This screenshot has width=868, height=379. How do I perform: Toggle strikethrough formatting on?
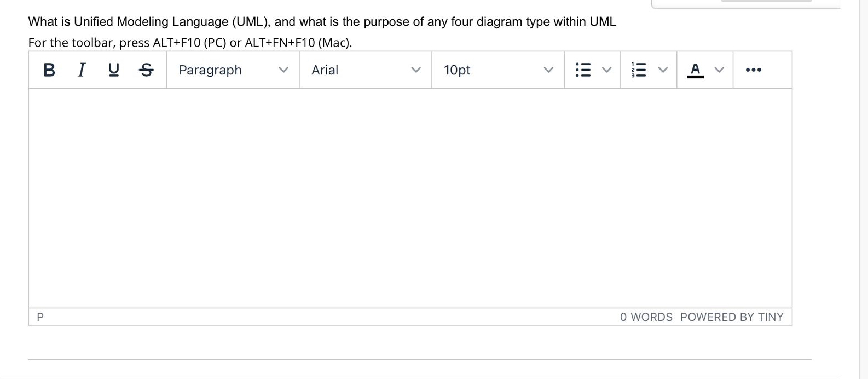click(146, 70)
